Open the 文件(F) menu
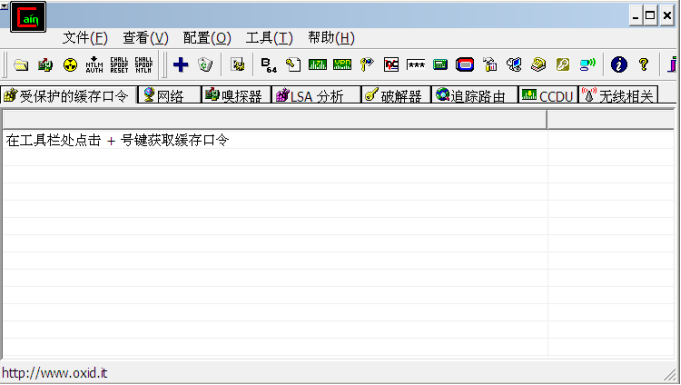This screenshot has height=385, width=681. tap(85, 38)
